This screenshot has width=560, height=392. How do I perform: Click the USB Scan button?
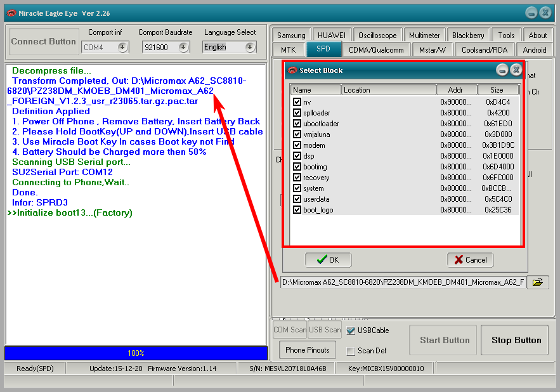[325, 329]
